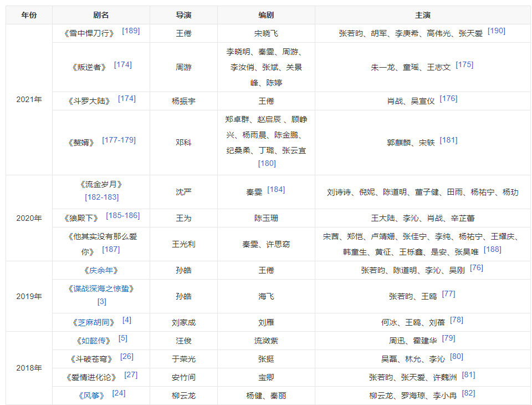The height and width of the screenshot is (405, 532).
Task: Go to the 《如懿传》 page link
Action: 93,341
